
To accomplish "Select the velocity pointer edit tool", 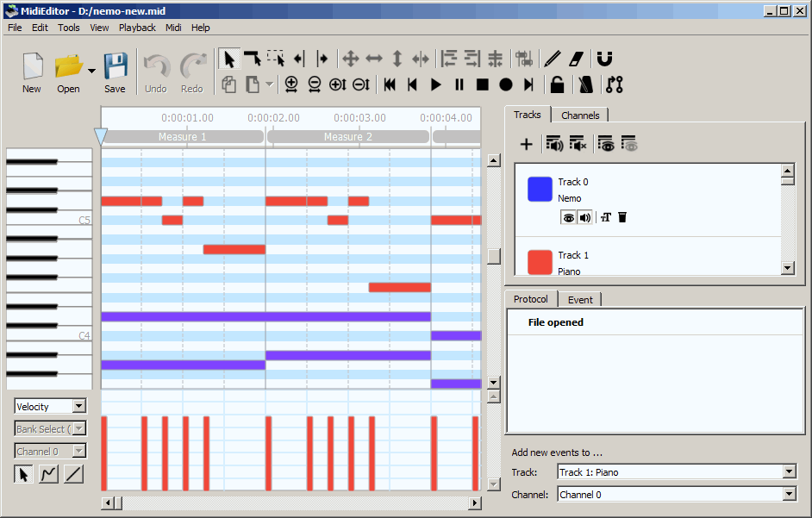I will [23, 474].
